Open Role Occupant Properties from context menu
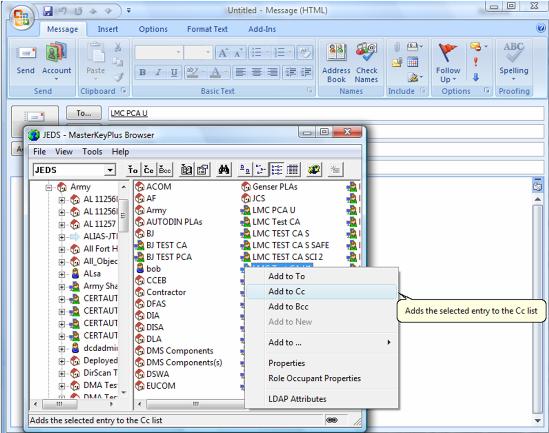 [x=321, y=378]
